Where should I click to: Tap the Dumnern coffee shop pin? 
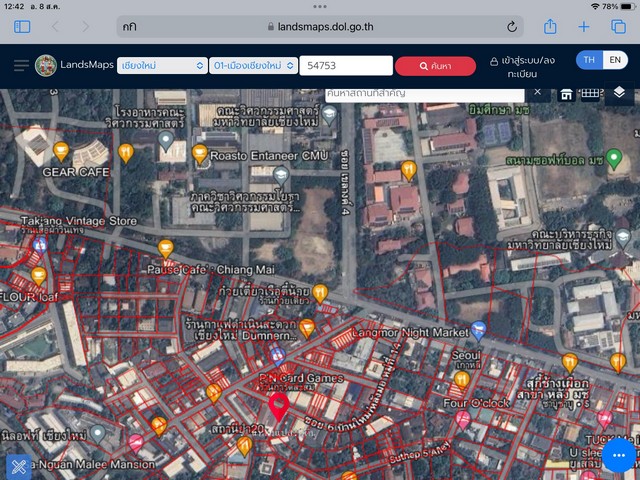pyautogui.click(x=307, y=329)
